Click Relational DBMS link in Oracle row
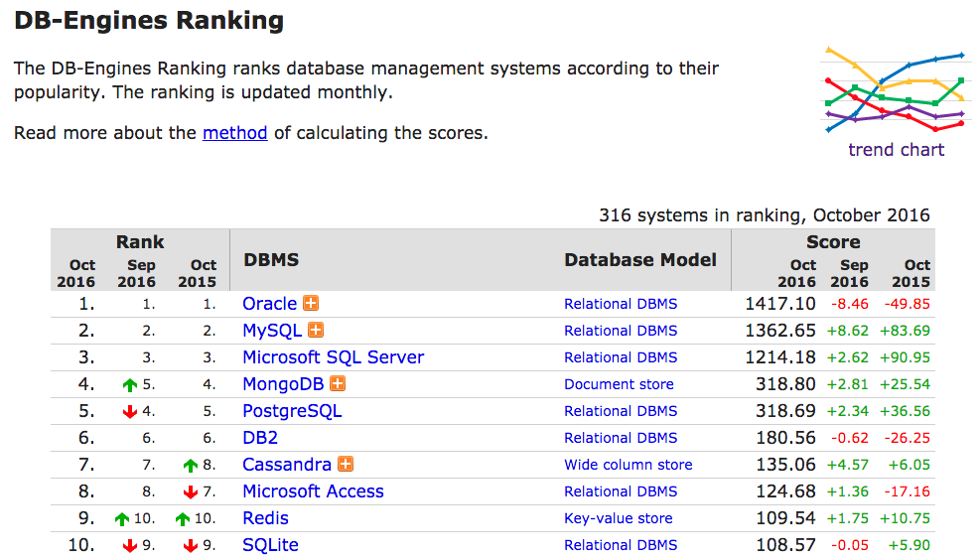The width and height of the screenshot is (980, 560). point(621,304)
